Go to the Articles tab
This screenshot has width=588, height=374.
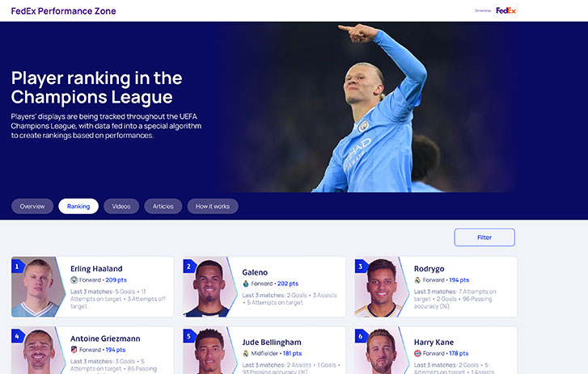[x=163, y=206]
